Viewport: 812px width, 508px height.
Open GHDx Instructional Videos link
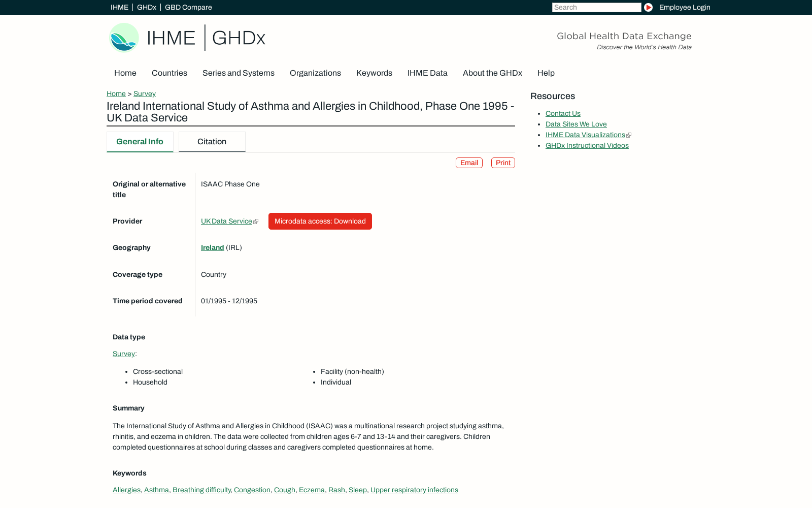pyautogui.click(x=587, y=146)
